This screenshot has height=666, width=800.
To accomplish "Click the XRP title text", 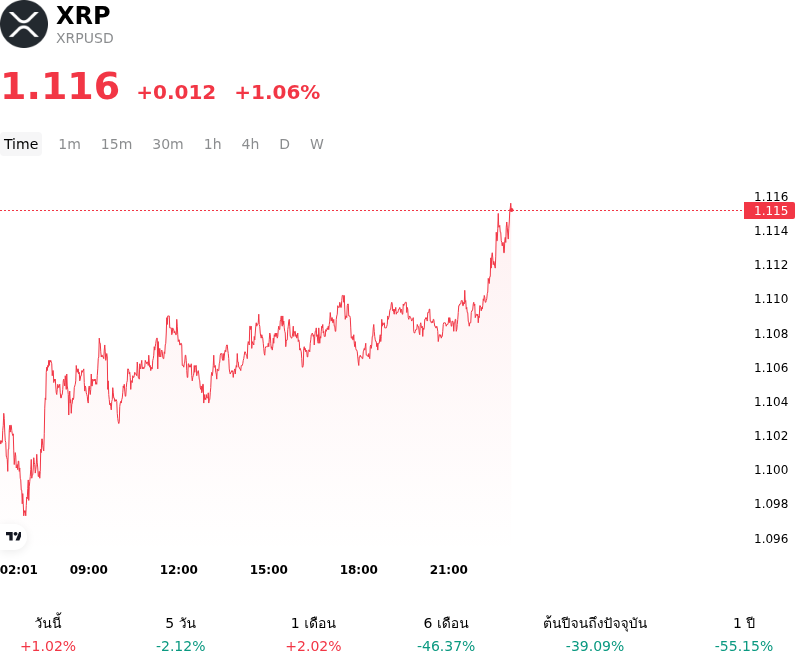I will point(83,15).
